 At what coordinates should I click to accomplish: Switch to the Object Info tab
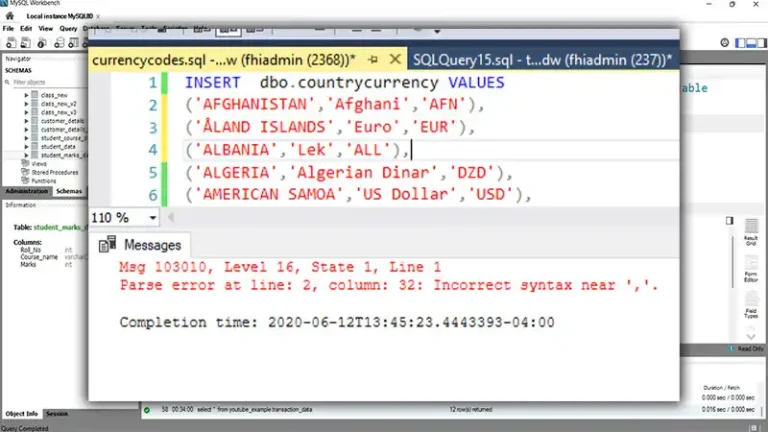(22, 414)
